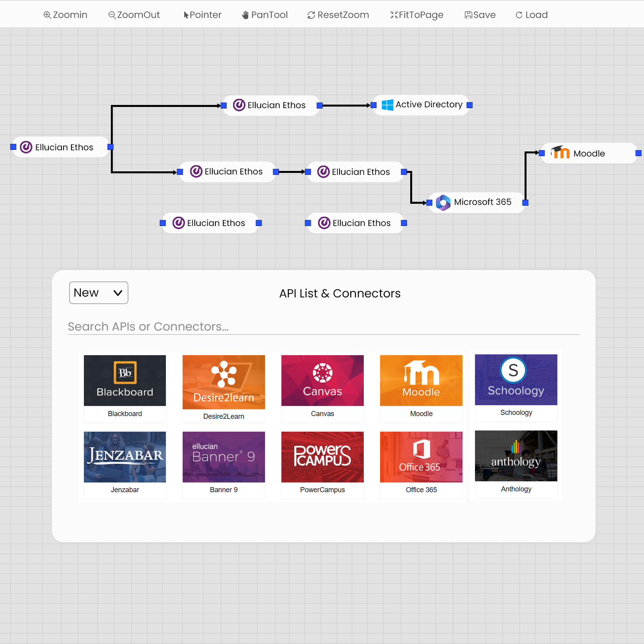644x644 pixels.
Task: Click the Office logo on Office 365 card
Action: (422, 449)
